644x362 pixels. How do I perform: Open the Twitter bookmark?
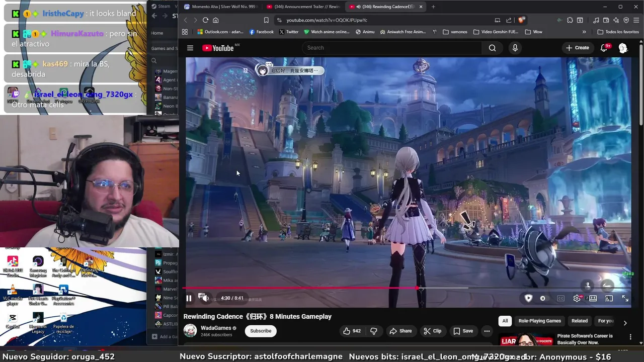point(289,32)
